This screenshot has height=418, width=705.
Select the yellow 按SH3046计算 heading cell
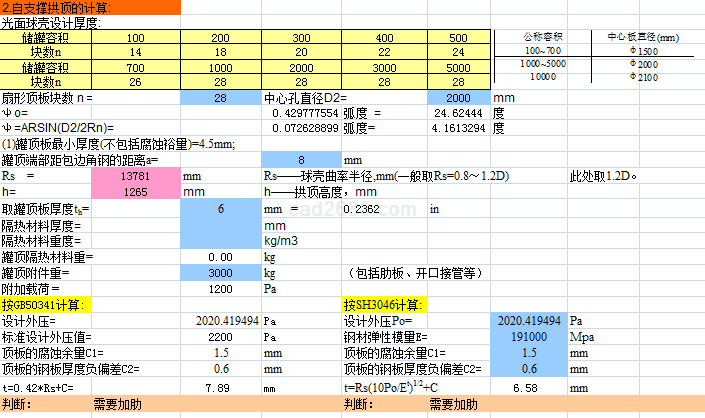click(x=385, y=304)
